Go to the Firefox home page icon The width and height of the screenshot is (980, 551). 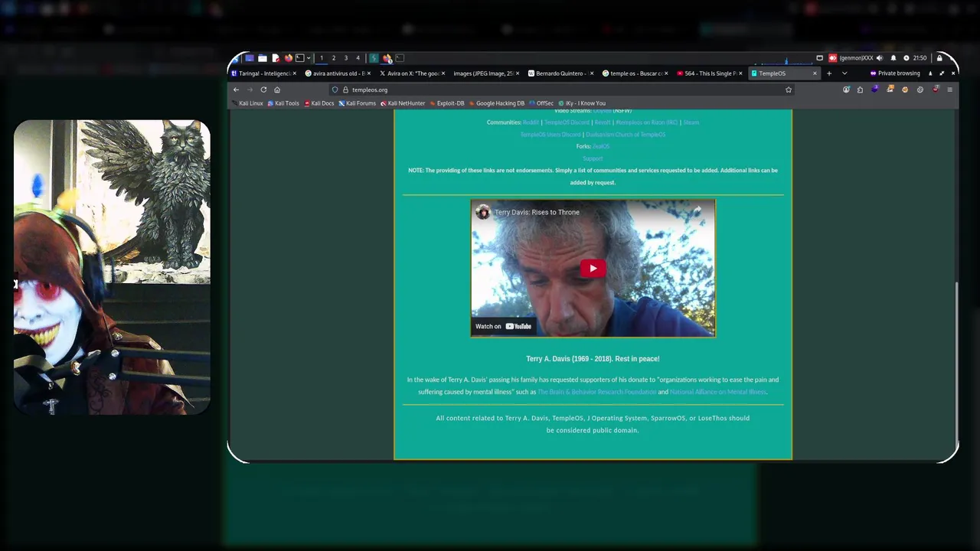[x=277, y=90]
